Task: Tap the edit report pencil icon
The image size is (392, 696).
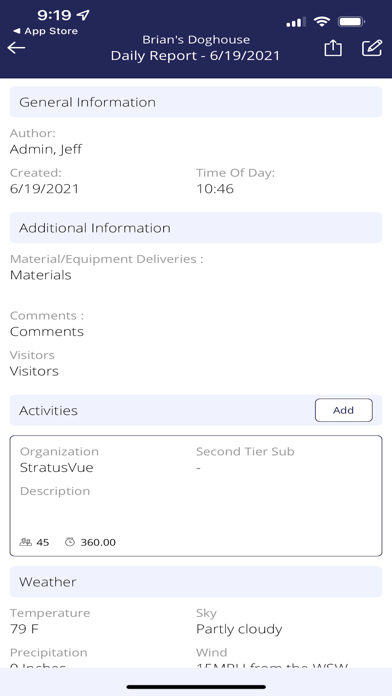Action: tap(372, 47)
